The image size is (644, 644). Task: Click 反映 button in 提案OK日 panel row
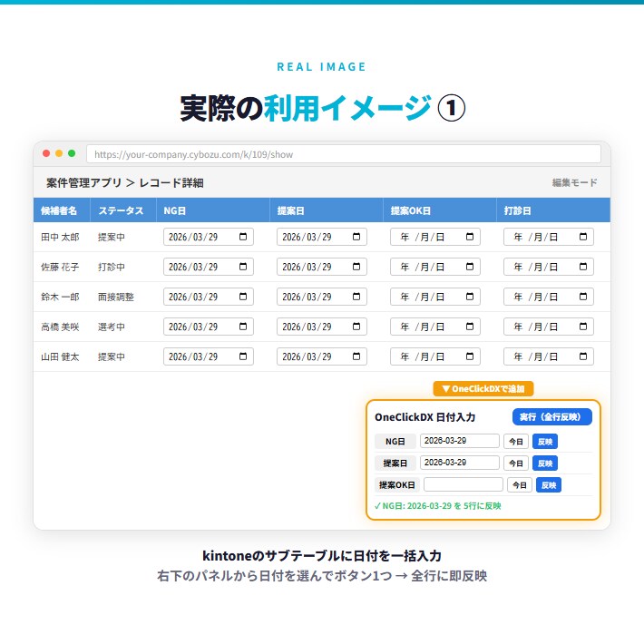pos(549,485)
